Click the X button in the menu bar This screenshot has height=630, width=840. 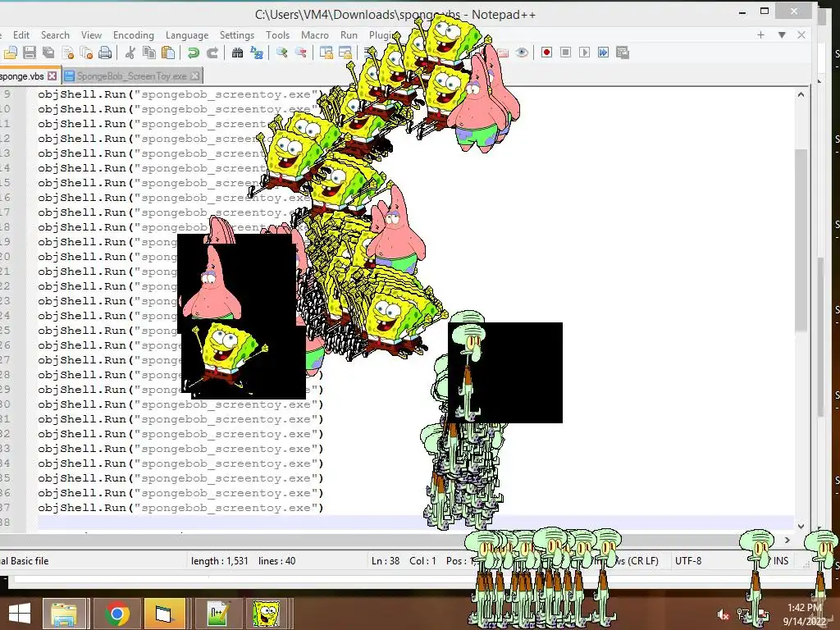(801, 34)
